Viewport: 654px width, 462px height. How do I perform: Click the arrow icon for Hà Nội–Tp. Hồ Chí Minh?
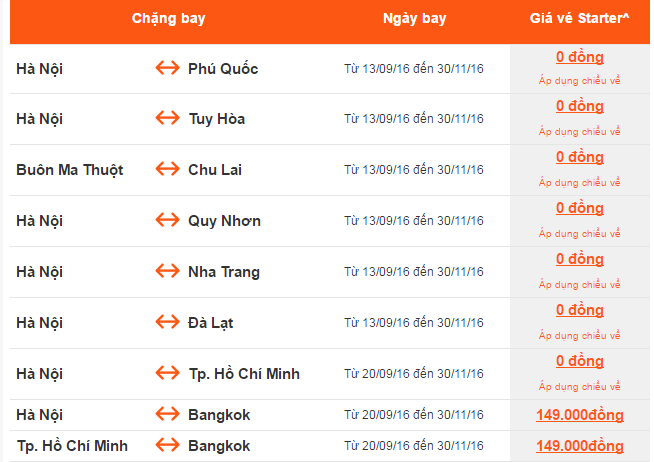[167, 374]
